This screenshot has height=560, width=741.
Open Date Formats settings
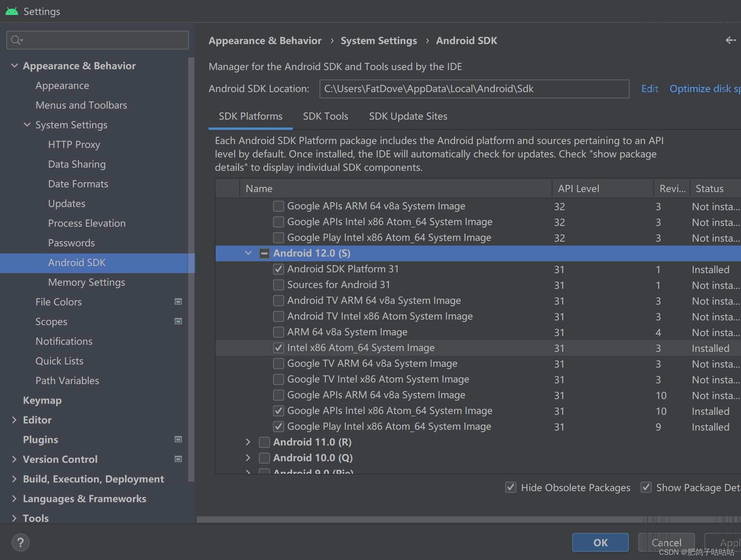click(x=78, y=184)
